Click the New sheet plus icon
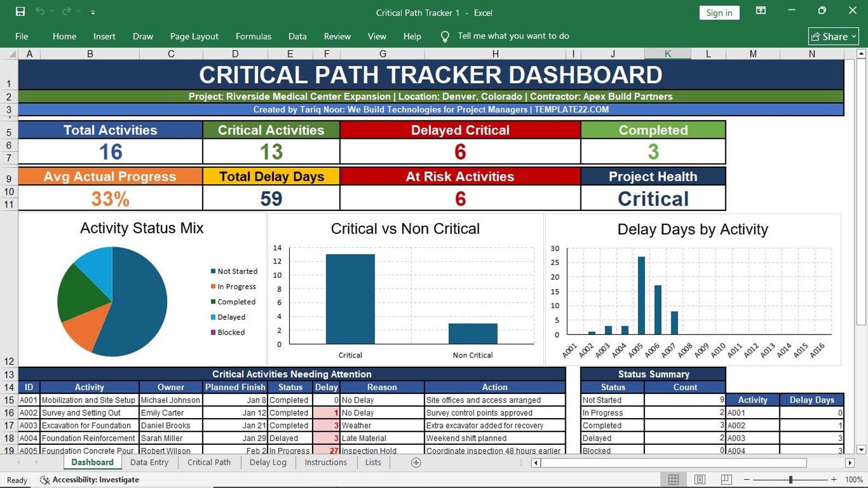 click(x=416, y=463)
